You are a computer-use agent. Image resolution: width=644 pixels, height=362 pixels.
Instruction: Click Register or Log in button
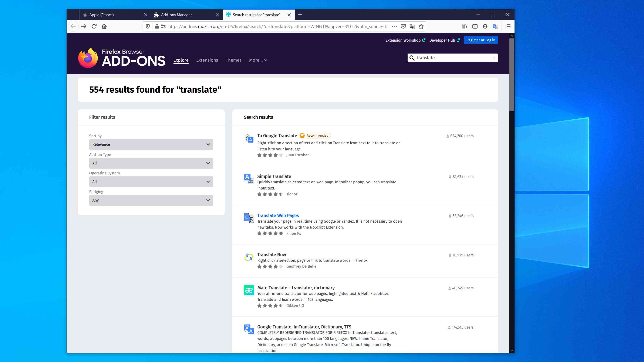click(481, 40)
